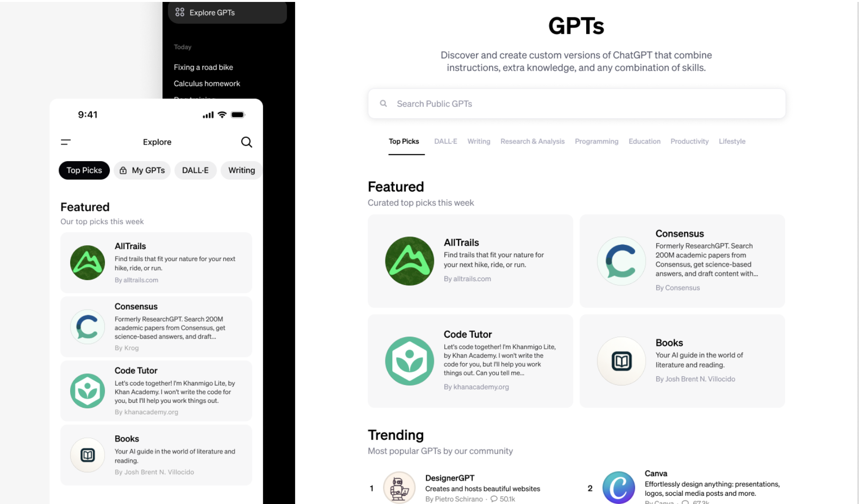Click the Code Tutor title in desktop card

[x=468, y=334]
